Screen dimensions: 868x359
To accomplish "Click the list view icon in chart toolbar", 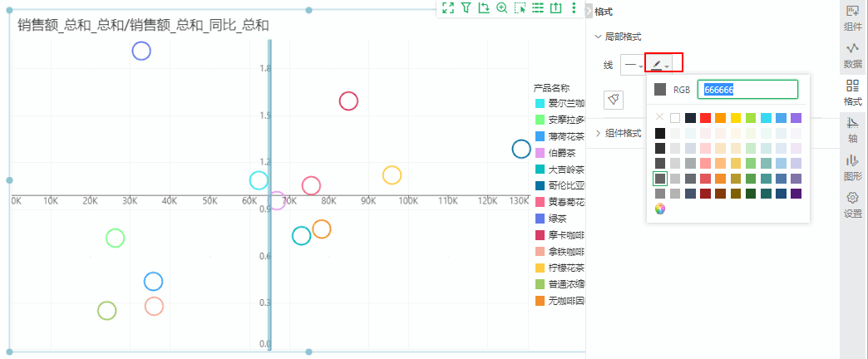I will [x=538, y=7].
